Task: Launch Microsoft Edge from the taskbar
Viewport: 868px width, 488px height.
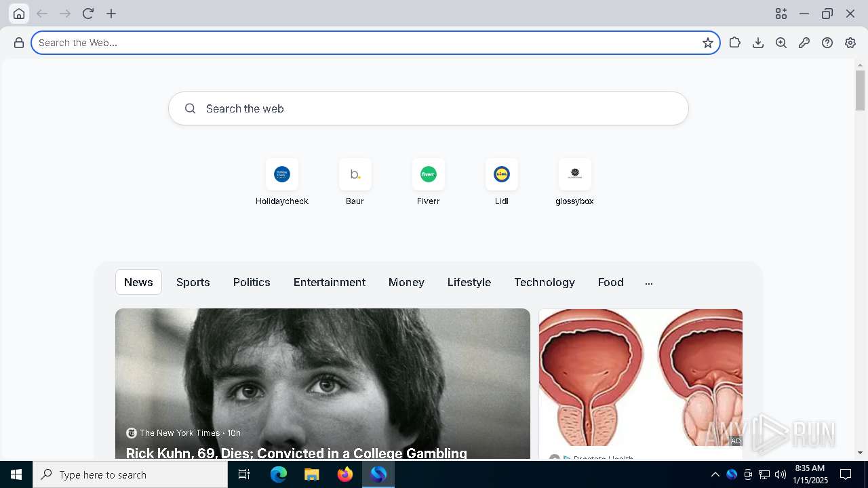Action: tap(279, 474)
